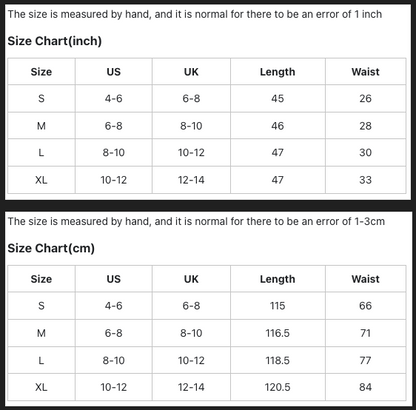This screenshot has width=416, height=410.
Task: Click the L size cell in inch chart
Action: [x=41, y=153]
